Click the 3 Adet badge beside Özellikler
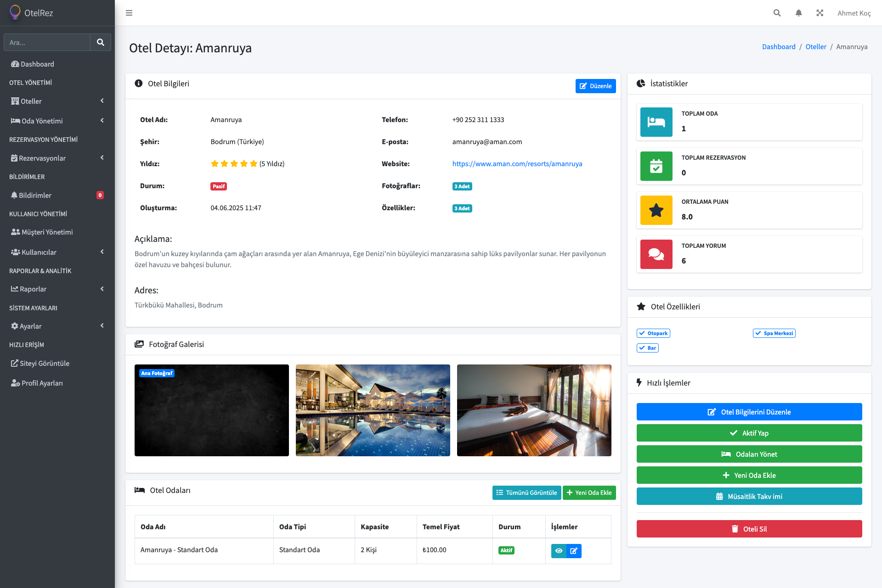 point(462,208)
